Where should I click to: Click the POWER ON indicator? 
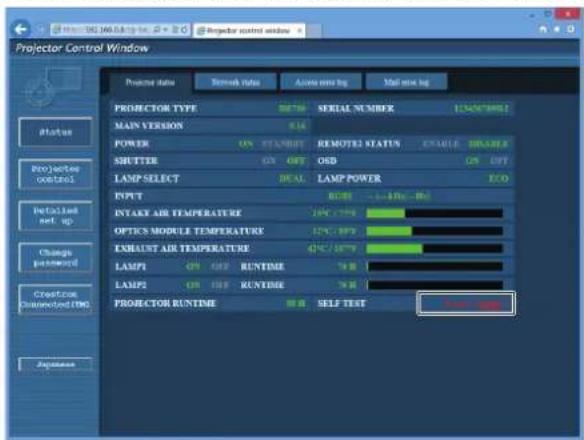[x=246, y=144]
